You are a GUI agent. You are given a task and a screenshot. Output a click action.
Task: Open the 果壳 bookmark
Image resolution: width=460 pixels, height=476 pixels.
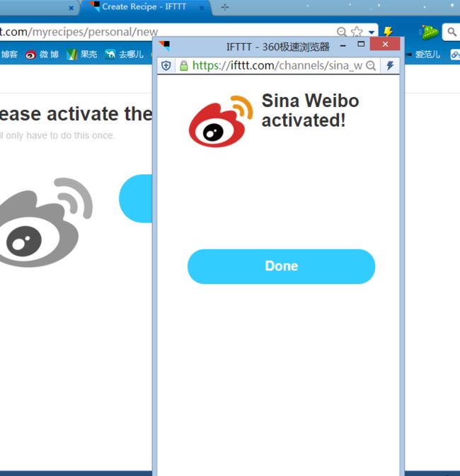point(82,55)
